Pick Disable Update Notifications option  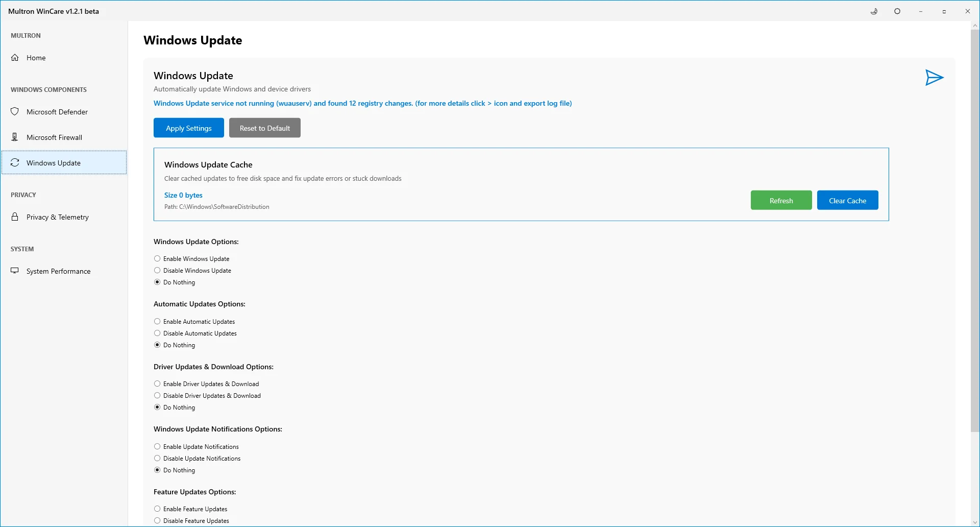click(x=157, y=459)
